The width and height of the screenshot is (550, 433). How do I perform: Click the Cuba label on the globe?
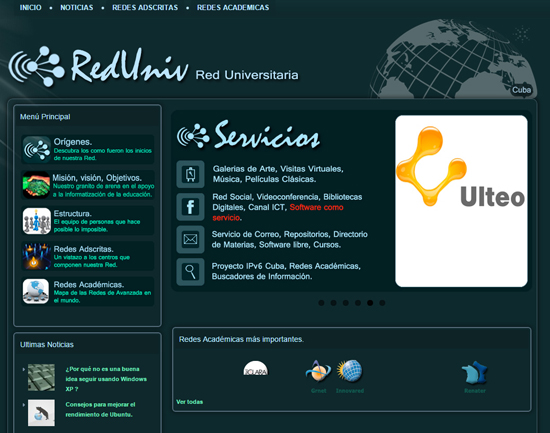(x=521, y=90)
